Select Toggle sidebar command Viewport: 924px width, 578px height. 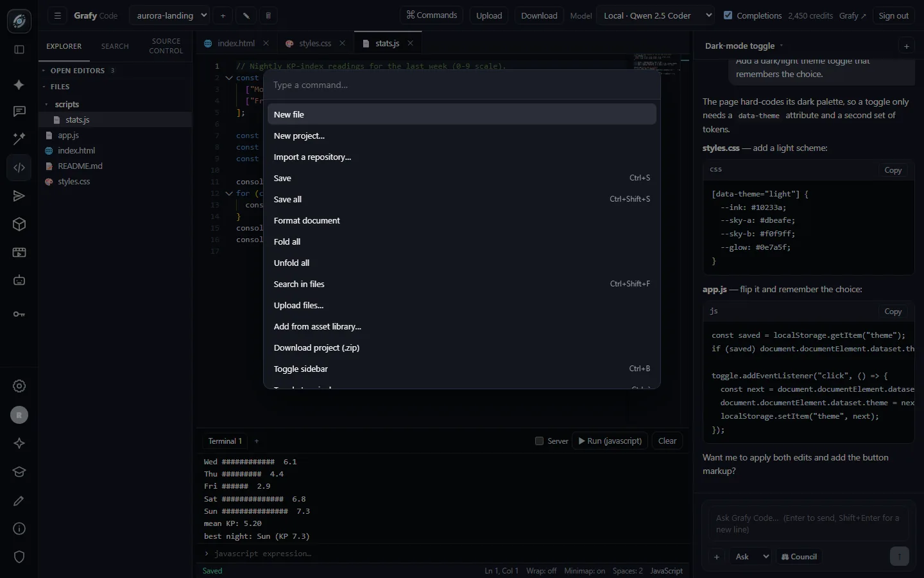(x=462, y=369)
